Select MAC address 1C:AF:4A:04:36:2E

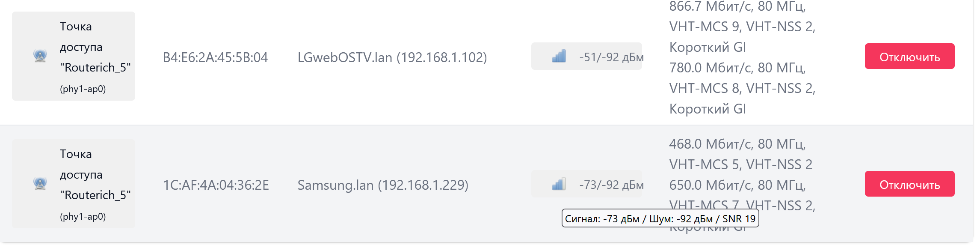point(216,185)
